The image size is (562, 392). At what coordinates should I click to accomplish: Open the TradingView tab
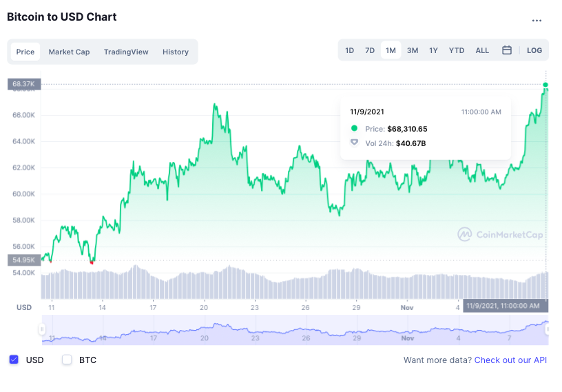[x=126, y=52]
